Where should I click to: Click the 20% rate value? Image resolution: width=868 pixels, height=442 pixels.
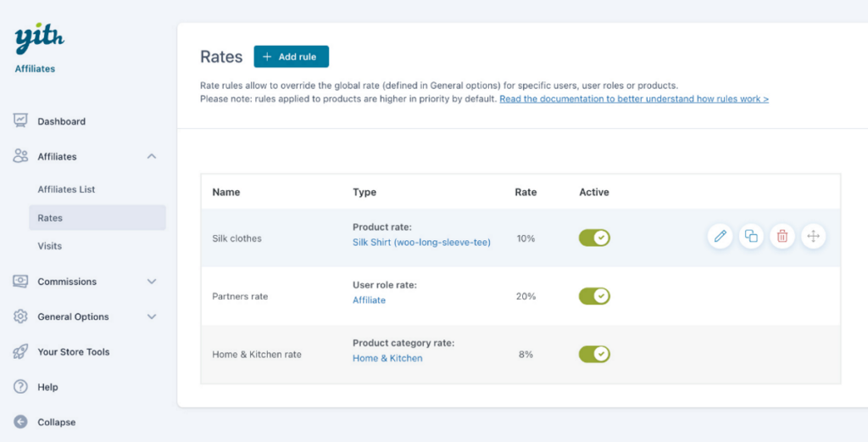(x=526, y=296)
